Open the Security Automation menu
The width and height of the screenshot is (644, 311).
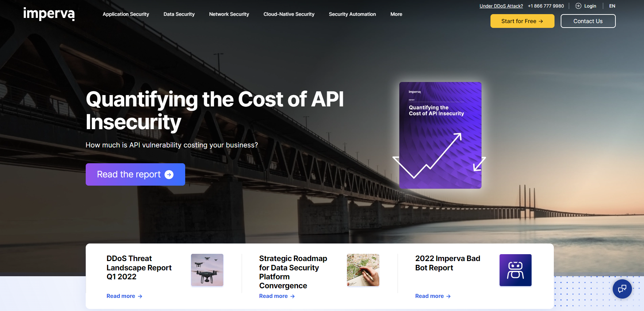352,14
